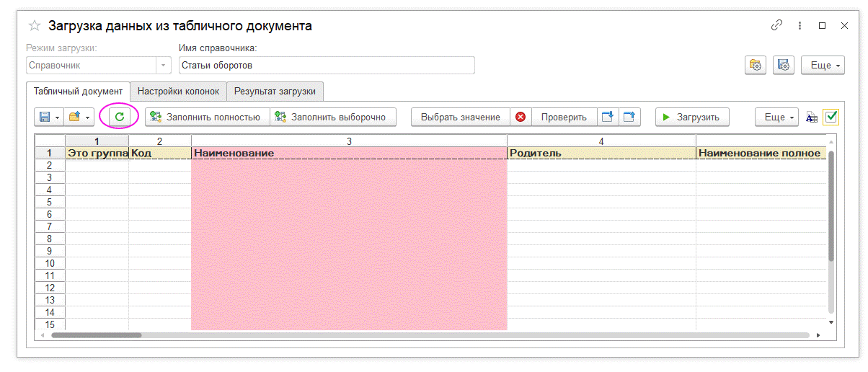868x372 pixels.
Task: Expand the 'Режим загрузки' dropdown arrow
Action: [x=163, y=66]
